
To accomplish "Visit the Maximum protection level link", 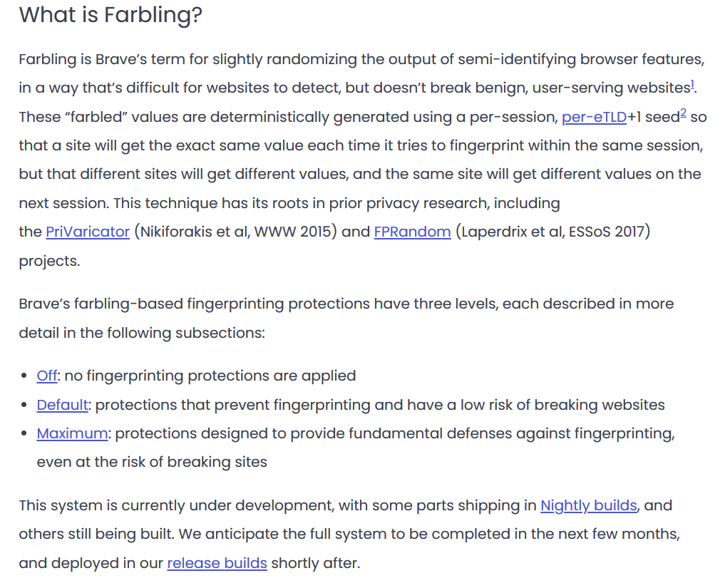I will click(72, 433).
